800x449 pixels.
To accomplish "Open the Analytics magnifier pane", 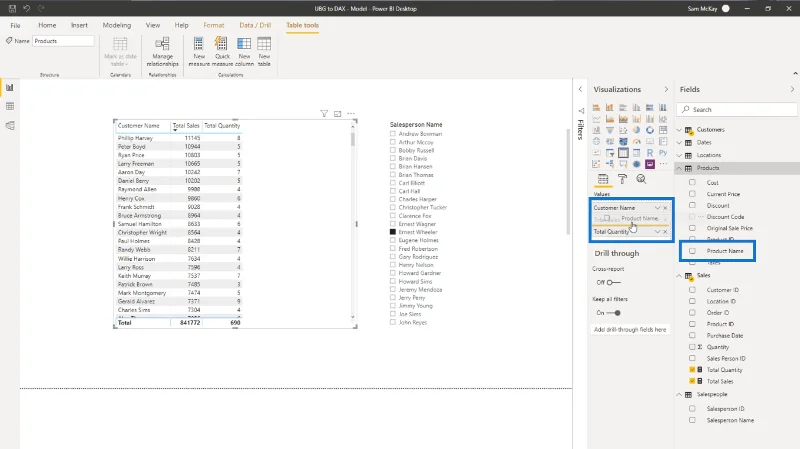I will tap(641, 179).
